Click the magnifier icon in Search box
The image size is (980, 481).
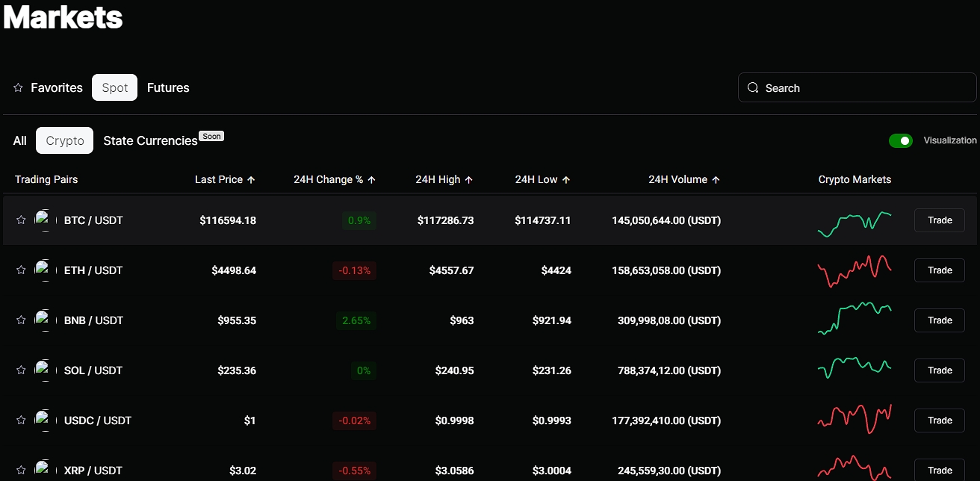753,87
